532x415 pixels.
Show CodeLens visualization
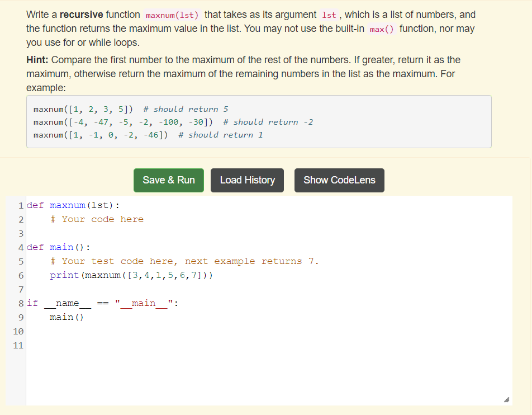(x=339, y=180)
